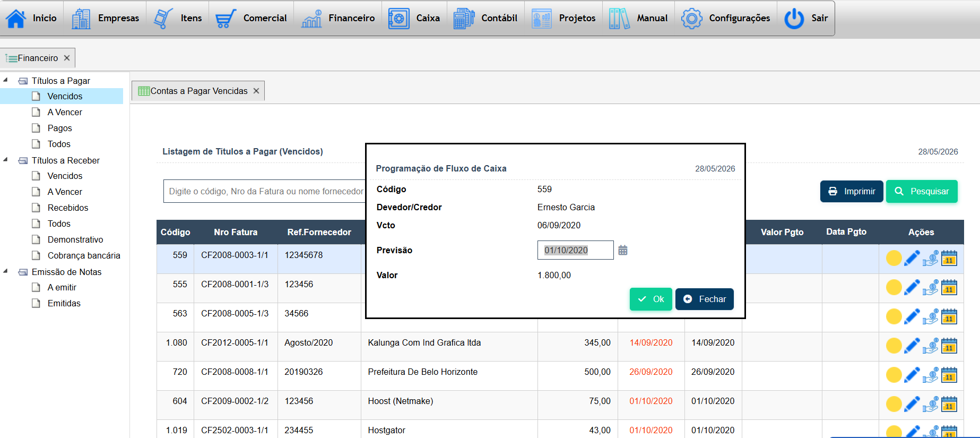Open the Itens menu
The height and width of the screenshot is (438, 980).
tap(178, 18)
